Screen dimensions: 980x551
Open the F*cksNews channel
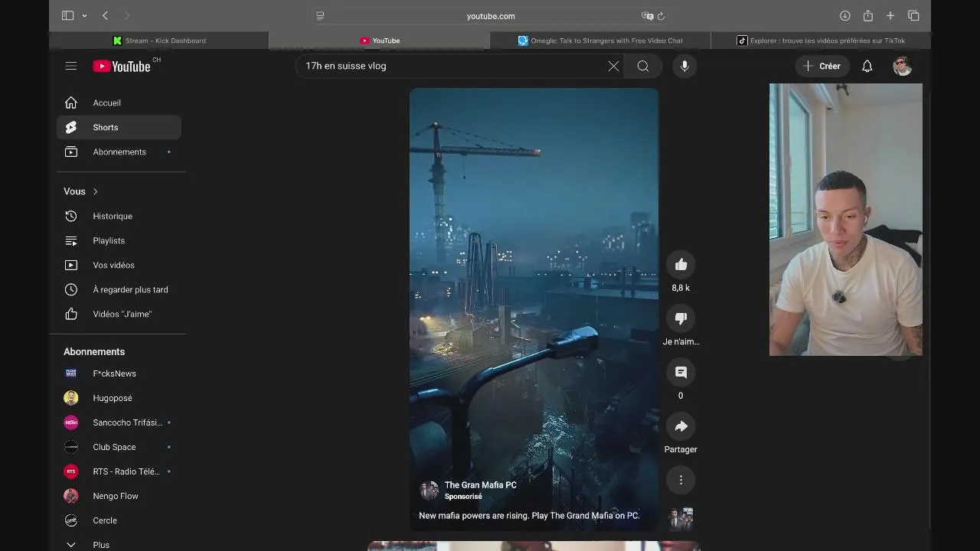coord(119,373)
